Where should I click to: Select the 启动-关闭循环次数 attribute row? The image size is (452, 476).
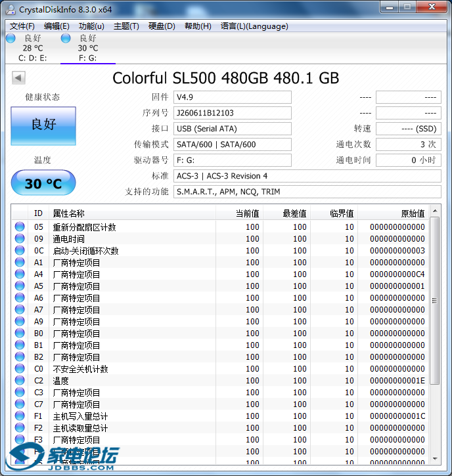(221, 250)
